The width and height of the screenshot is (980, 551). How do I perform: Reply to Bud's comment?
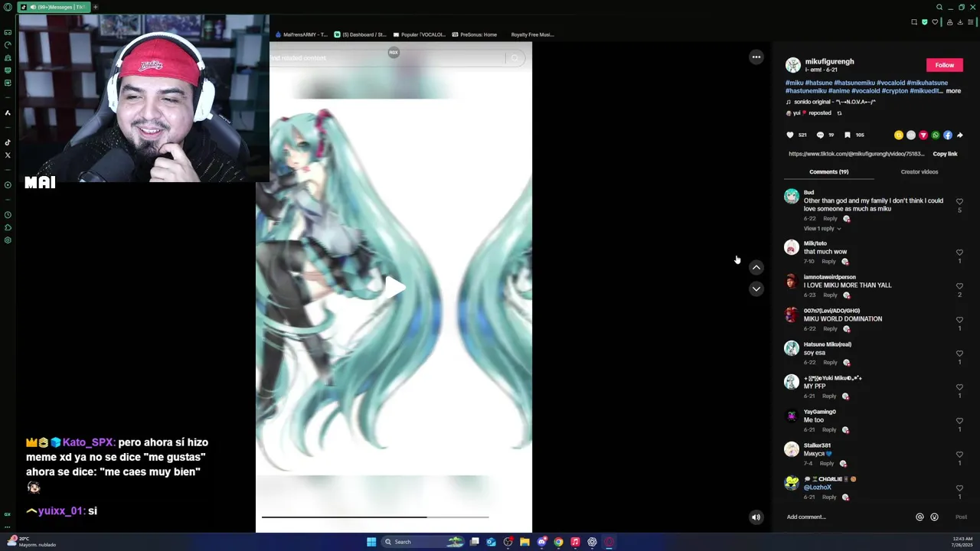(830, 219)
